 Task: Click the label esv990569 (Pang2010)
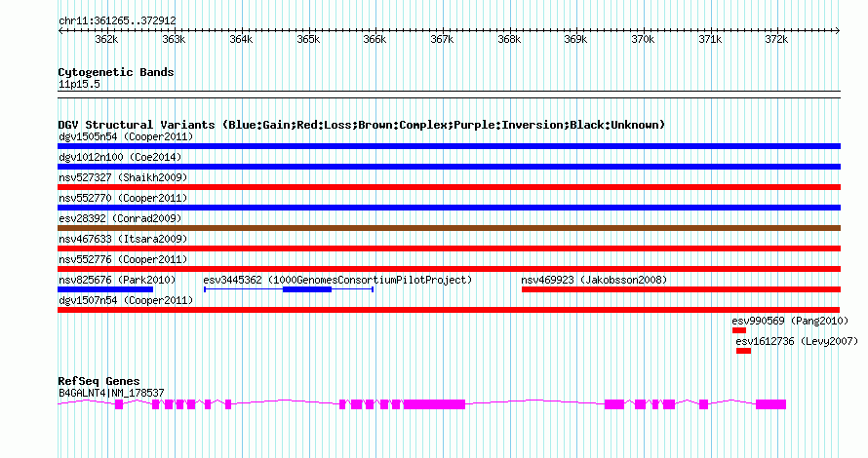click(790, 321)
